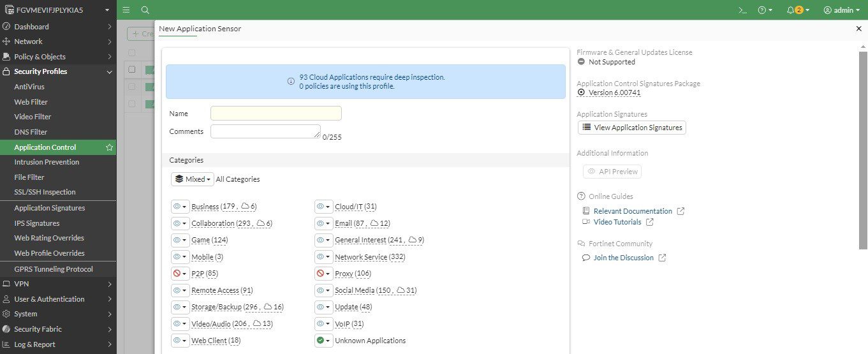Image resolution: width=868 pixels, height=354 pixels.
Task: Click the Name input field
Action: pyautogui.click(x=276, y=114)
